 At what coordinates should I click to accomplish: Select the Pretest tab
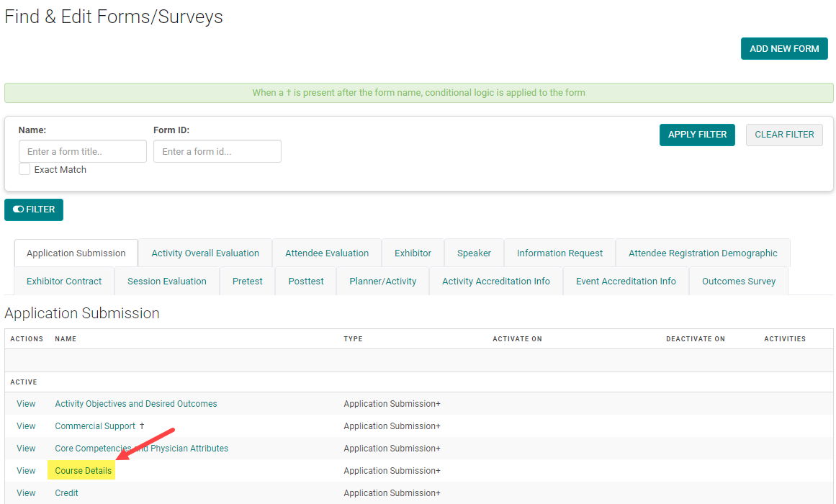(248, 282)
